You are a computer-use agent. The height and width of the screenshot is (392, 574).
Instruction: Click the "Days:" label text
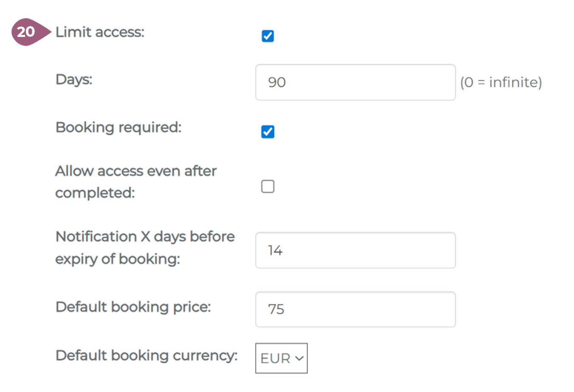coord(74,79)
